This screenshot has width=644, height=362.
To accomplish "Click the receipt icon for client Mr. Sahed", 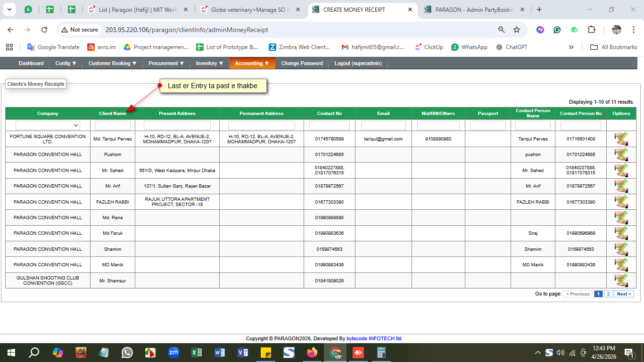I will 621,171.
